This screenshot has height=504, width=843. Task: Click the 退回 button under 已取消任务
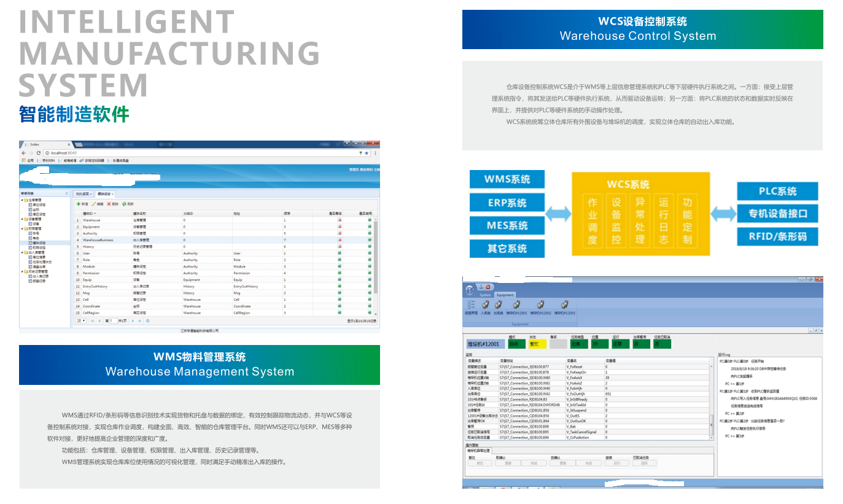(644, 463)
